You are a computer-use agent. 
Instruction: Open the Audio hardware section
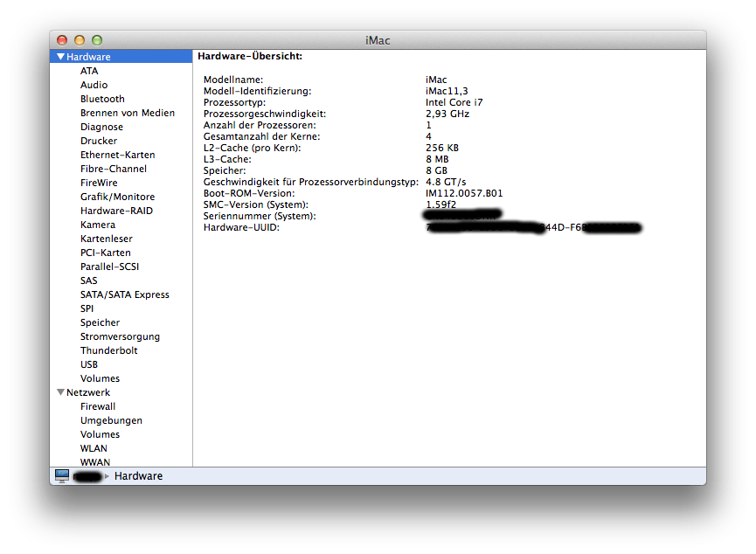[x=95, y=84]
